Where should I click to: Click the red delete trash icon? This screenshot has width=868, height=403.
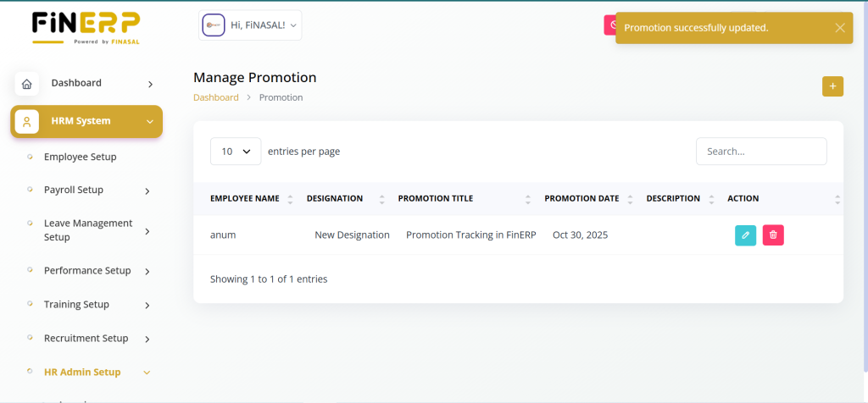[x=773, y=235]
